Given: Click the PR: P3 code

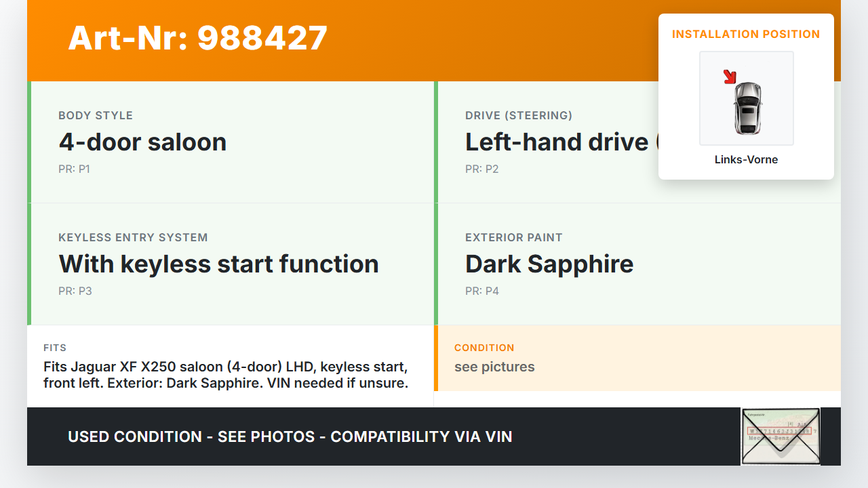Looking at the screenshot, I should point(75,291).
